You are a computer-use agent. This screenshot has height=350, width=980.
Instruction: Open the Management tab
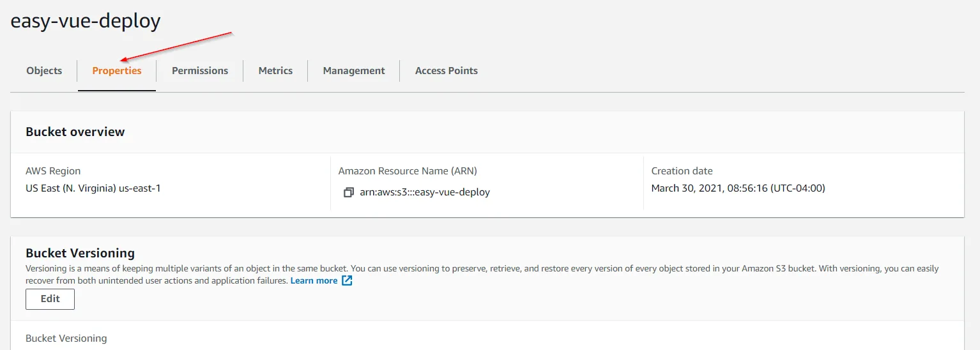(354, 71)
